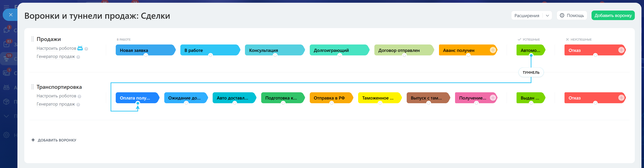Open the Помощь help button
Screen dimensions: 644x168
tap(572, 15)
